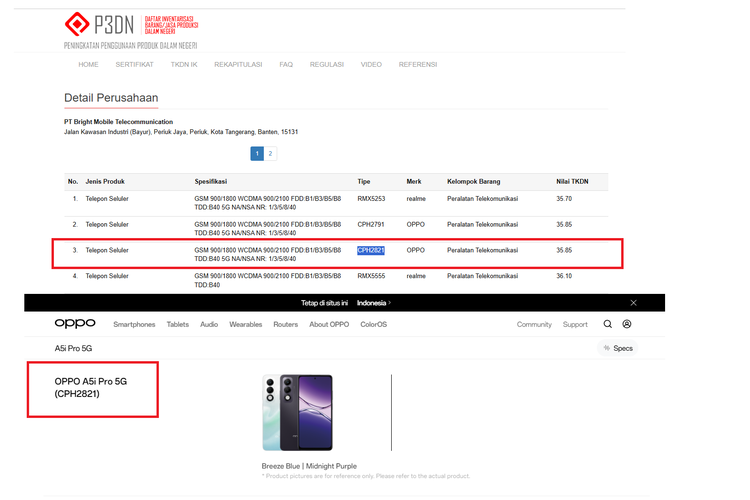This screenshot has width=750, height=500.
Task: Open REGULASI menu item
Action: 327,65
